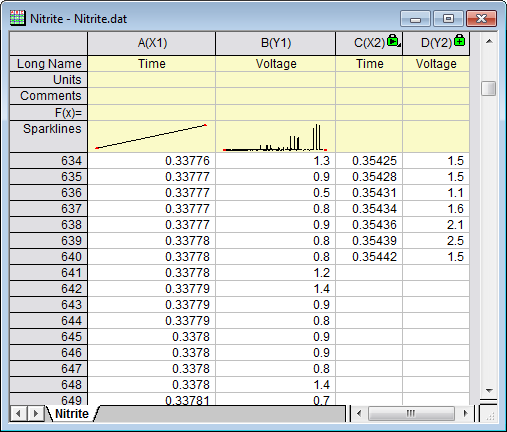Image resolution: width=507 pixels, height=432 pixels.
Task: Click the vertical scrollbar up arrow
Action: coord(489,41)
